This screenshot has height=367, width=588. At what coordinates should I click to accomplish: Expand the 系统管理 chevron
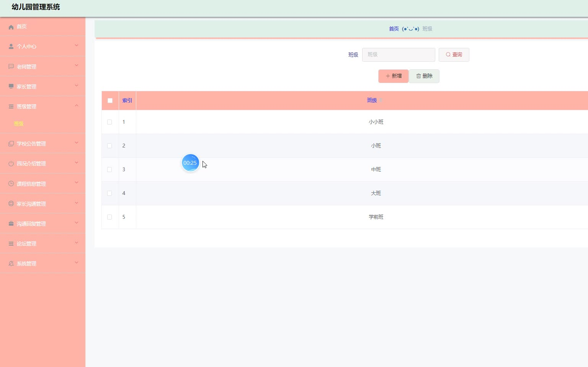click(77, 263)
